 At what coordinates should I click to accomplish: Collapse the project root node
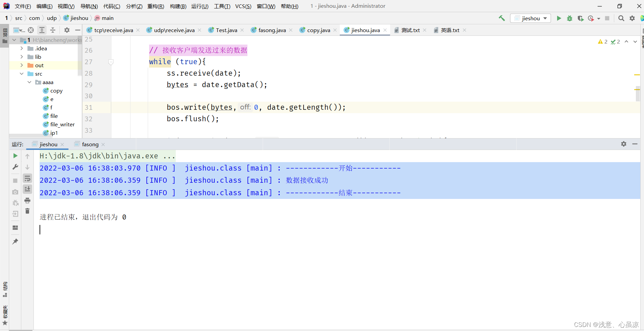coord(14,40)
